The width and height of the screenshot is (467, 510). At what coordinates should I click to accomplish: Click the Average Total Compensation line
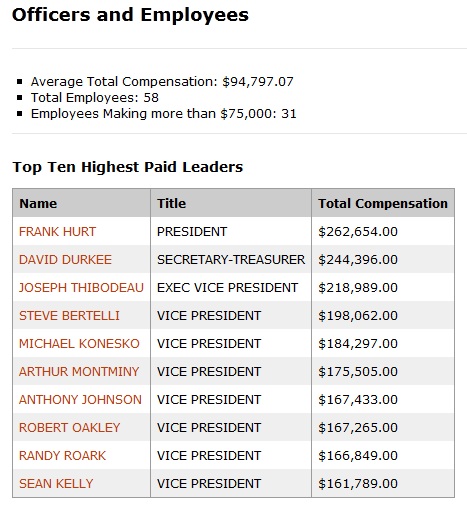point(162,82)
